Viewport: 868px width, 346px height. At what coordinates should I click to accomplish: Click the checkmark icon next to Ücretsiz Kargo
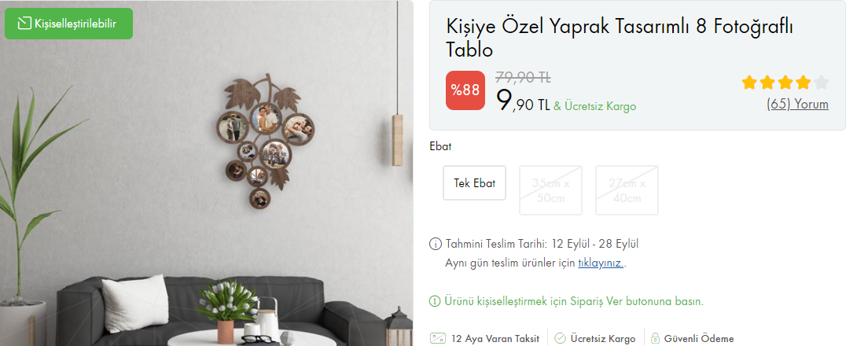(561, 338)
